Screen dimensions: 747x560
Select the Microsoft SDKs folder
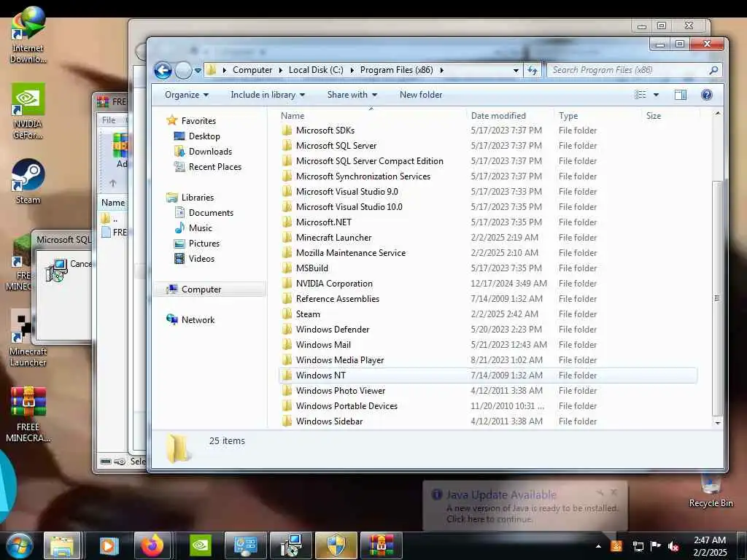click(325, 131)
